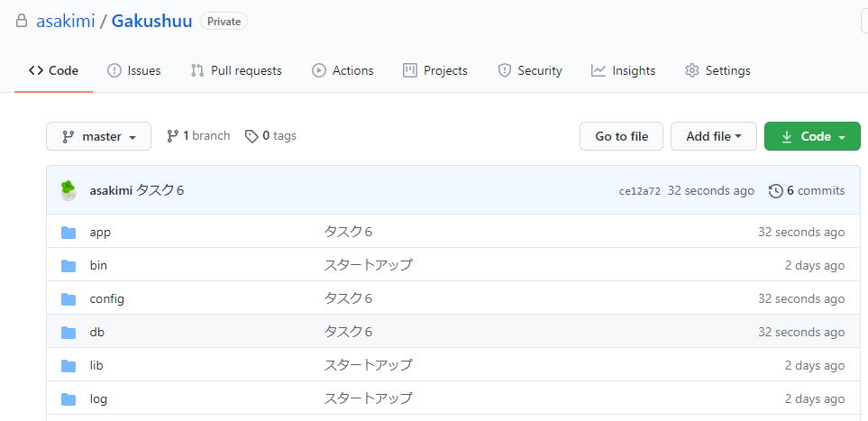This screenshot has height=421, width=868.
Task: Open the Settings tab
Action: click(717, 71)
